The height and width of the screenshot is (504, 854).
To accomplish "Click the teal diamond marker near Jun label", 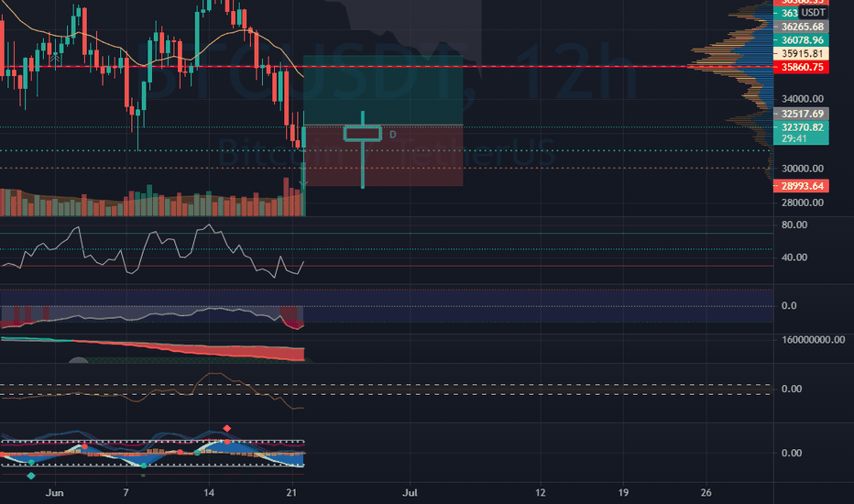I will click(x=31, y=476).
